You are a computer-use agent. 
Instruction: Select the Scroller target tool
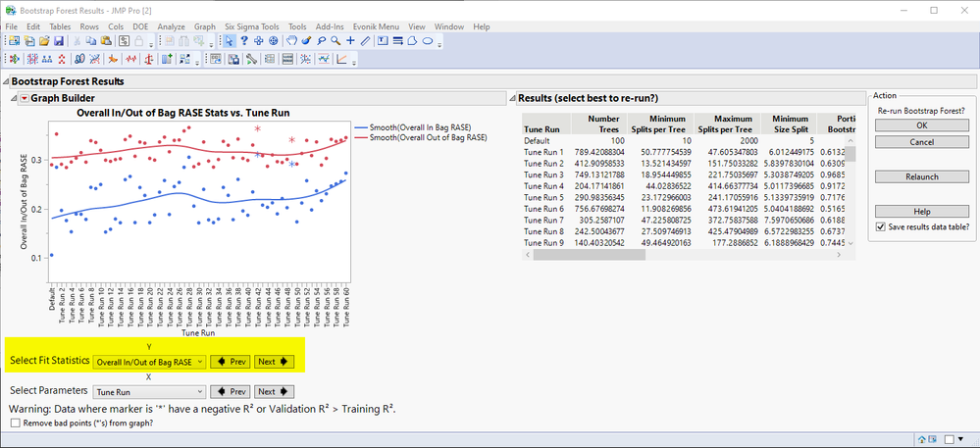[x=273, y=41]
